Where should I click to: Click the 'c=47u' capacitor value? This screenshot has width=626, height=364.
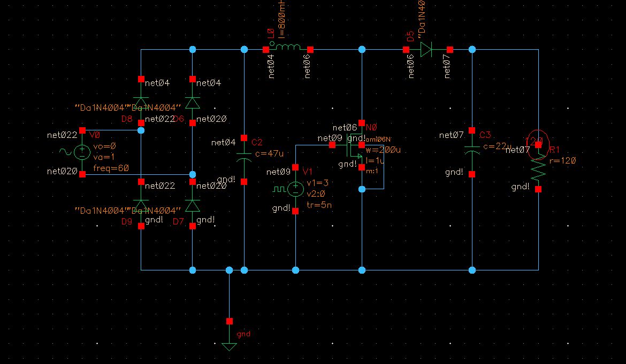click(269, 153)
